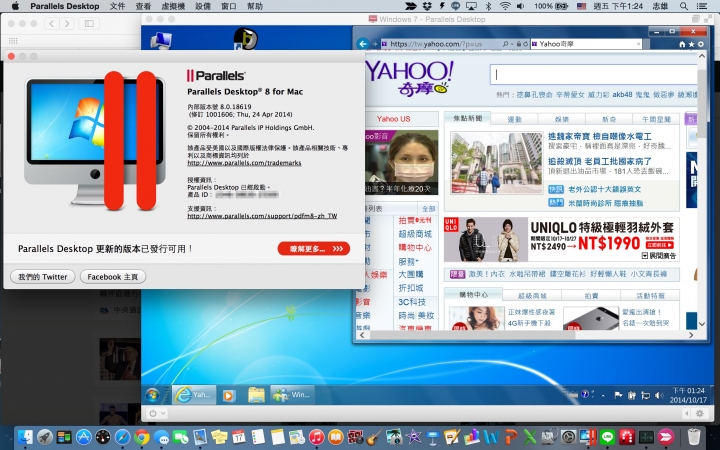
Task: Open Internet Explorer tools gear icon
Action: pyautogui.click(x=701, y=44)
